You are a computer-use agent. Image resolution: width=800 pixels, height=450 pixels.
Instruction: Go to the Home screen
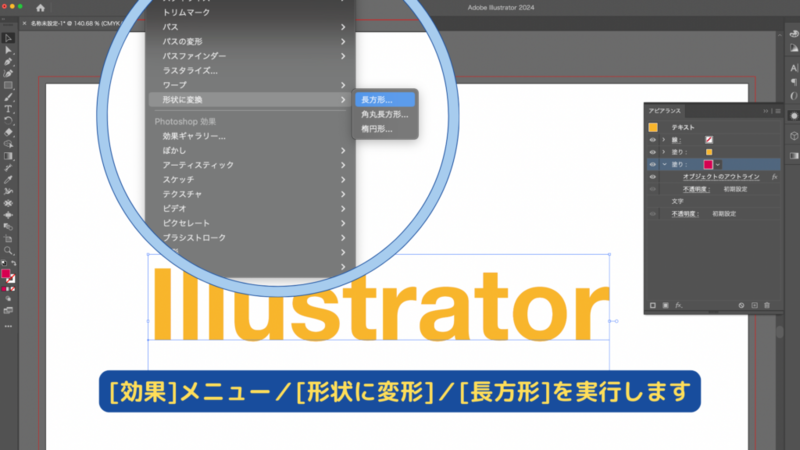[40, 8]
